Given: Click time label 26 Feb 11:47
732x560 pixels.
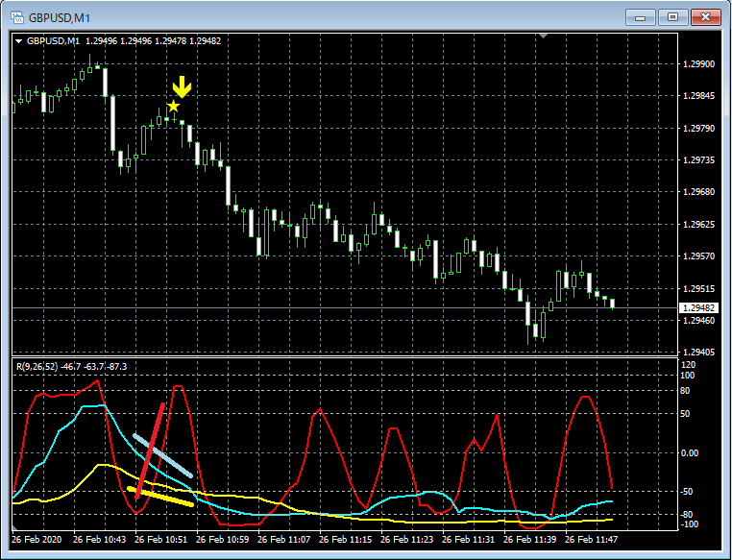Looking at the screenshot, I should tap(591, 540).
